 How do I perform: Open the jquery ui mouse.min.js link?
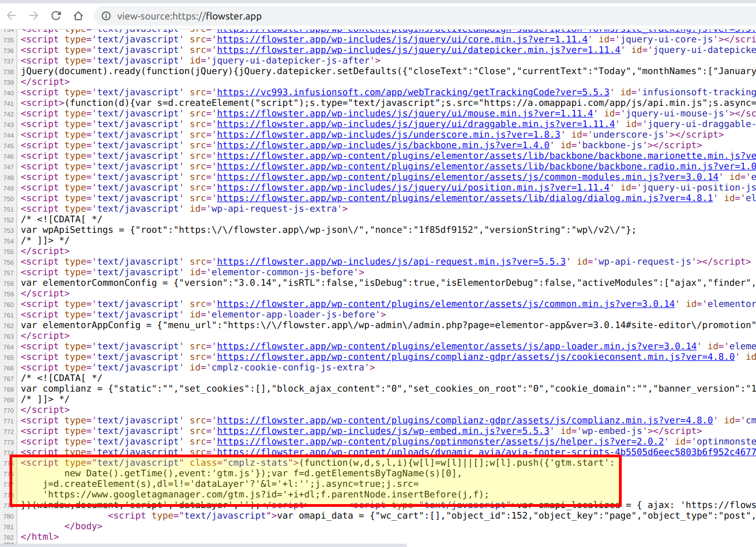(405, 114)
